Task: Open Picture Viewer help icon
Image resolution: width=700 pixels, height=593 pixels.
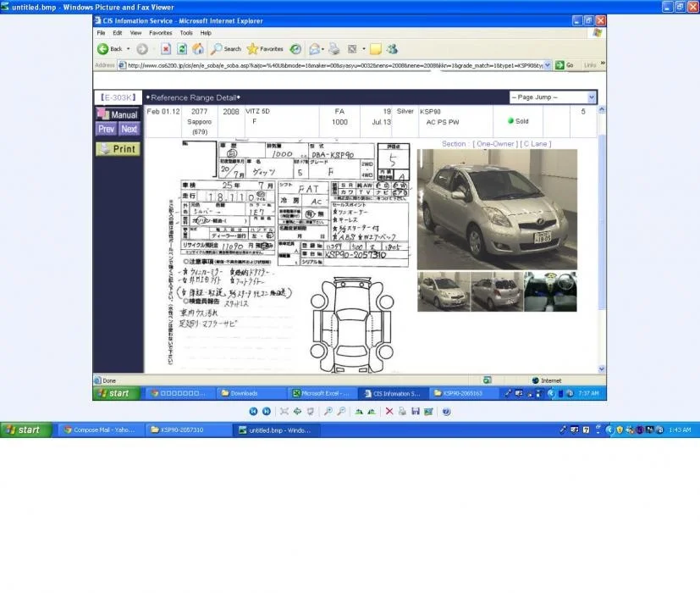Action: coord(446,412)
